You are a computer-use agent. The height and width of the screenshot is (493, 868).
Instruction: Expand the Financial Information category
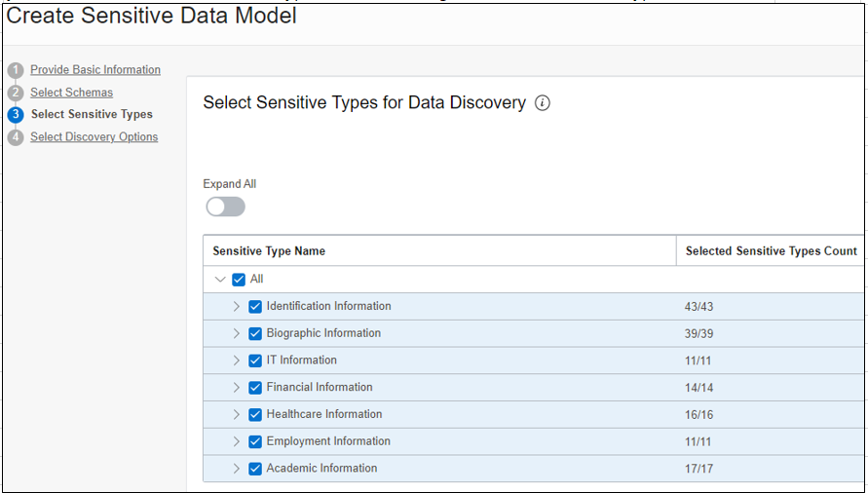point(236,388)
